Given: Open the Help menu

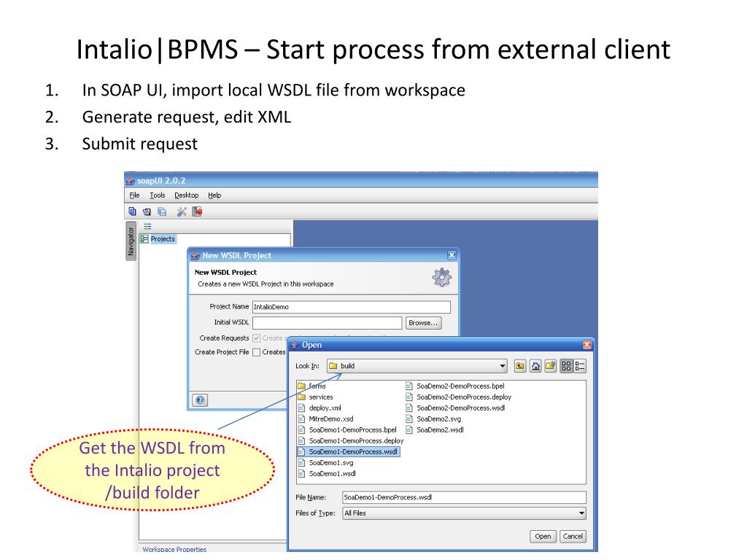Looking at the screenshot, I should [214, 195].
